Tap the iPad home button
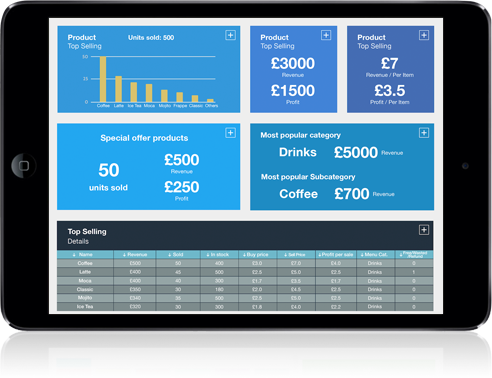The image size is (492, 378). 24,165
